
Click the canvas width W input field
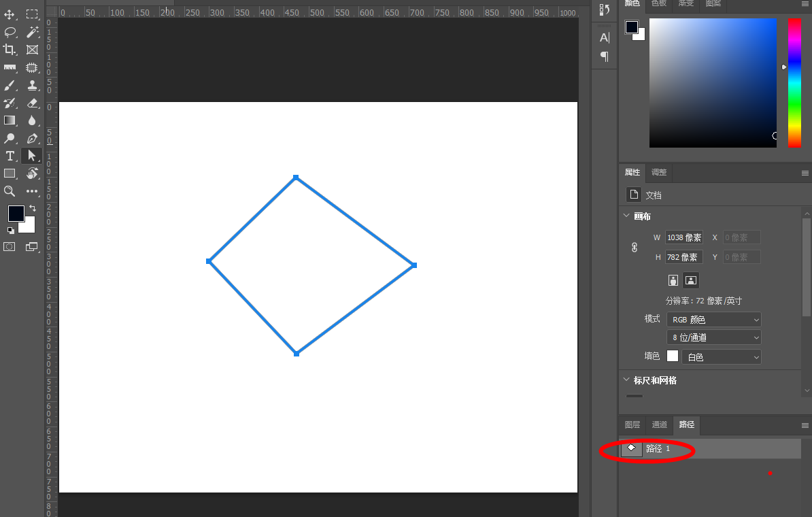click(684, 237)
